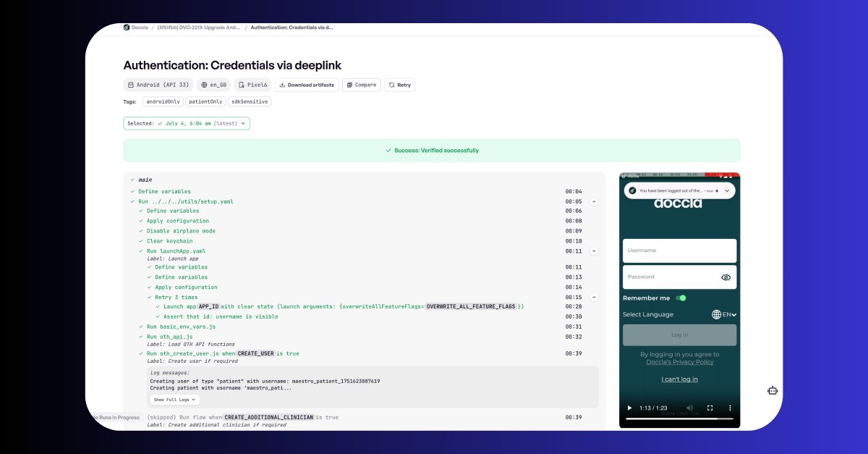Select the main flow row
The width and height of the screenshot is (868, 454).
[x=145, y=180]
